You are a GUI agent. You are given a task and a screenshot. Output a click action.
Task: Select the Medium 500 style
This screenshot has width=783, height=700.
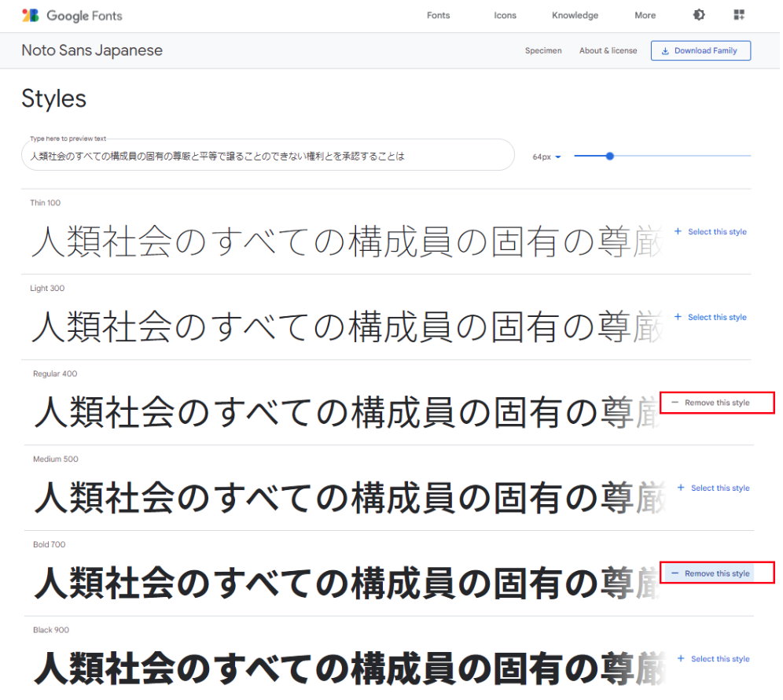(714, 488)
